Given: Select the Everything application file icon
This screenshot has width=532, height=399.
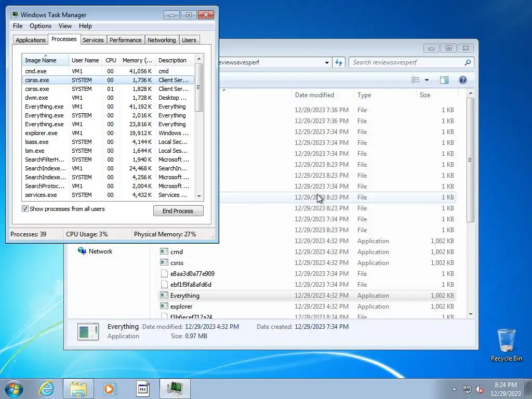Looking at the screenshot, I should (164, 295).
